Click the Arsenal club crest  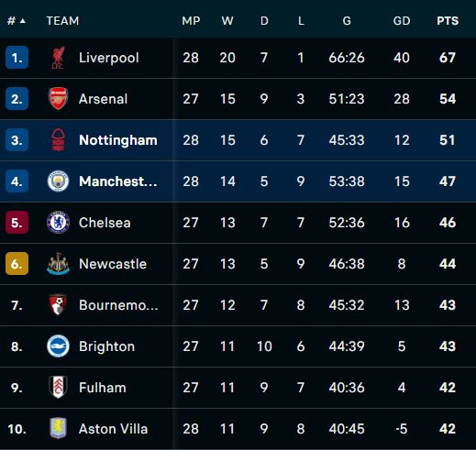58,99
